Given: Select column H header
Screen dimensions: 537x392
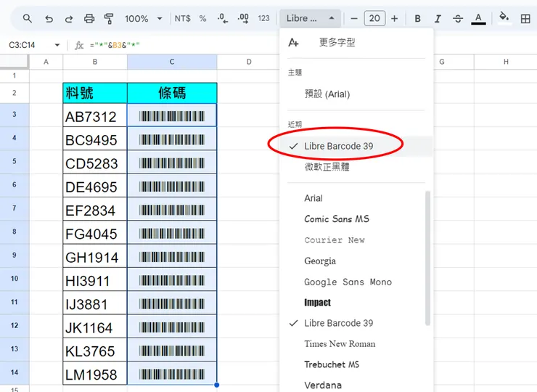Looking at the screenshot, I should 506,62.
